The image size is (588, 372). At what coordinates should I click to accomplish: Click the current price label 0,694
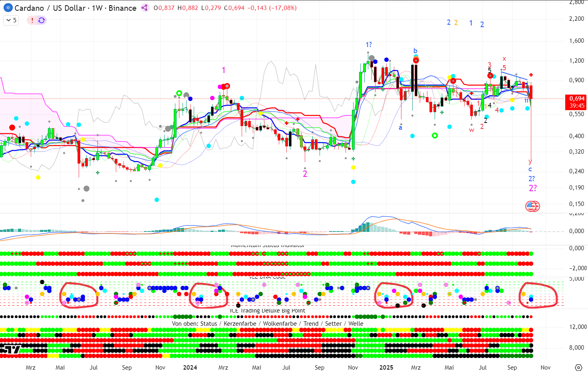point(577,99)
